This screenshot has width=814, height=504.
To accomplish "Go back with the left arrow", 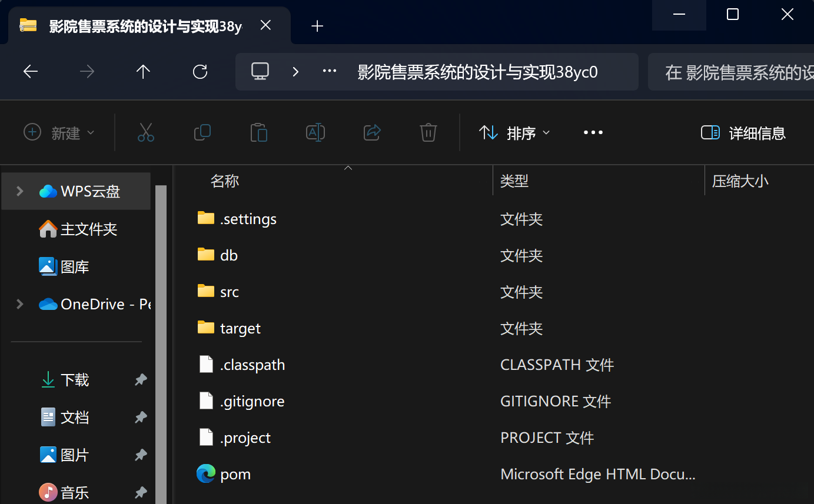I will pyautogui.click(x=31, y=72).
